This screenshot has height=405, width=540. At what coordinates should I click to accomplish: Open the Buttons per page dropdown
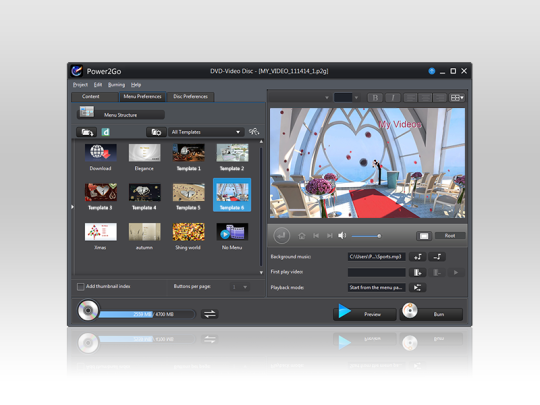[240, 287]
